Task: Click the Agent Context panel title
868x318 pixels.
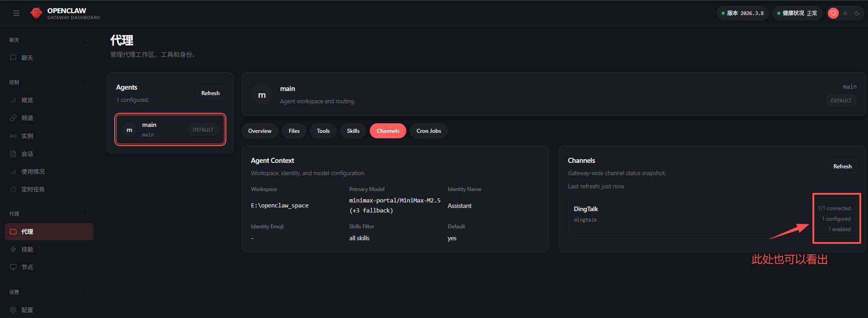Action: pyautogui.click(x=272, y=161)
